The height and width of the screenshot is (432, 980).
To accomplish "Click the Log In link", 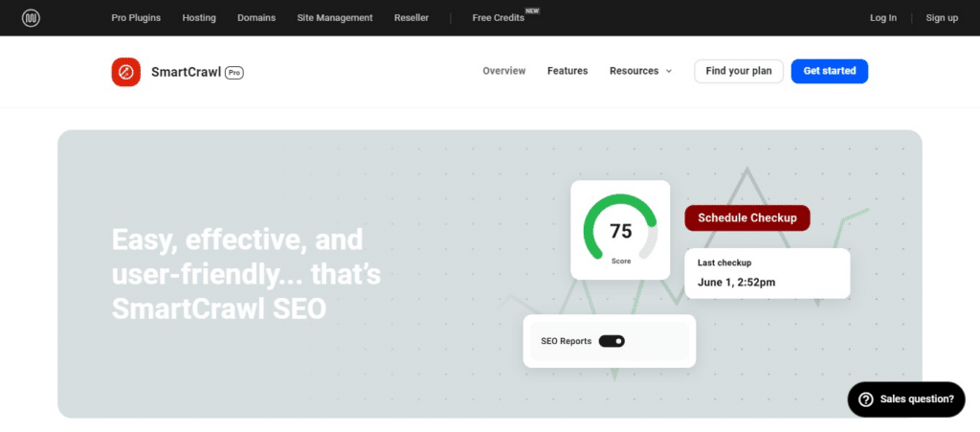I will click(x=883, y=18).
